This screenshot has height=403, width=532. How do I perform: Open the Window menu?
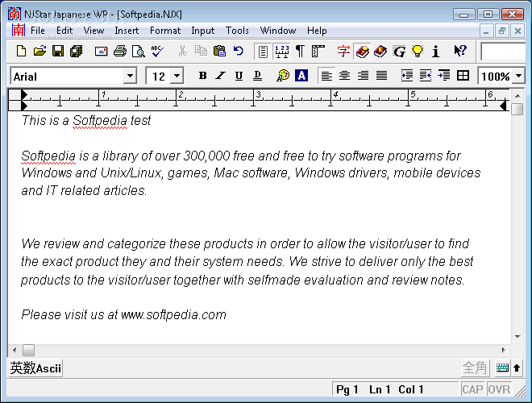point(278,31)
